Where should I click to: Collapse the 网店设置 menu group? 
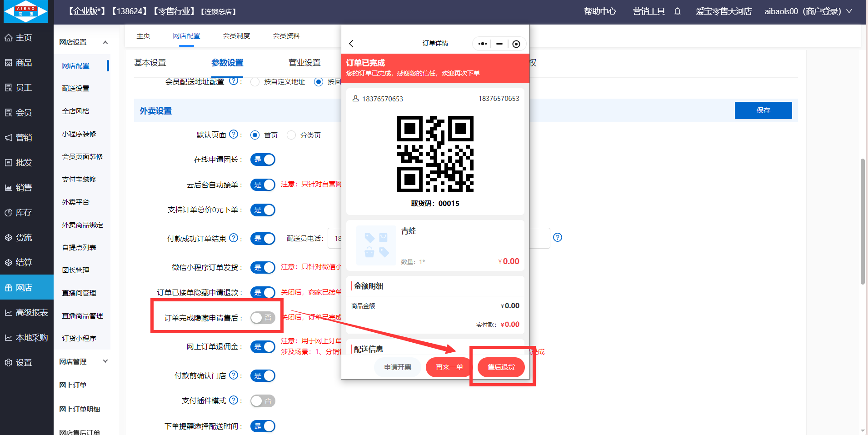click(x=105, y=42)
